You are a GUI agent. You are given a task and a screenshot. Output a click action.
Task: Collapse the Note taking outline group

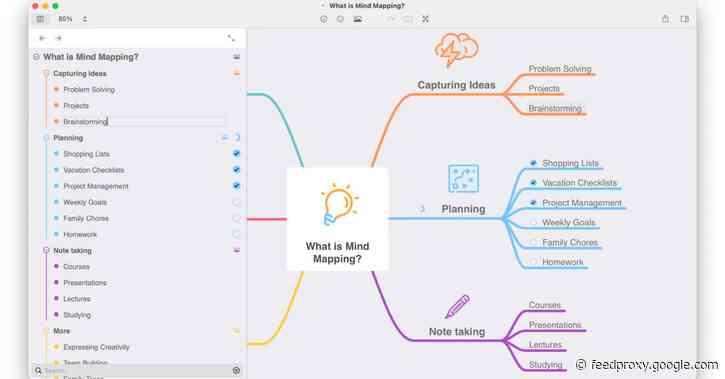click(x=46, y=251)
